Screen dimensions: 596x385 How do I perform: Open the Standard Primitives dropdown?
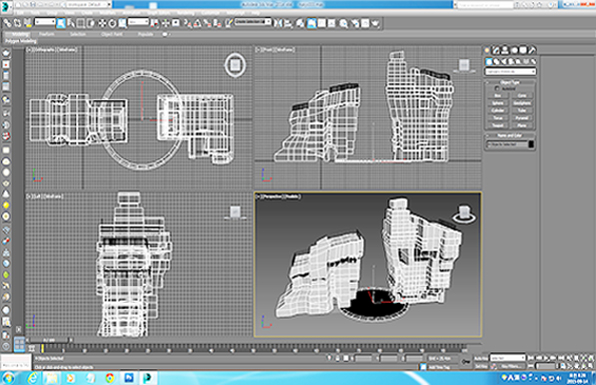pyautogui.click(x=510, y=71)
